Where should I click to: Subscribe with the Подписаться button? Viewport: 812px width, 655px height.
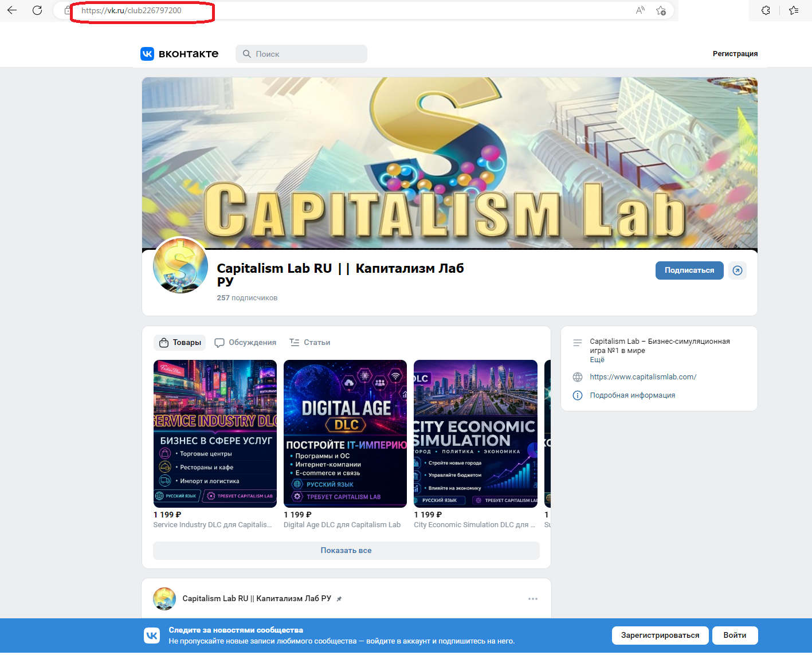coord(689,270)
